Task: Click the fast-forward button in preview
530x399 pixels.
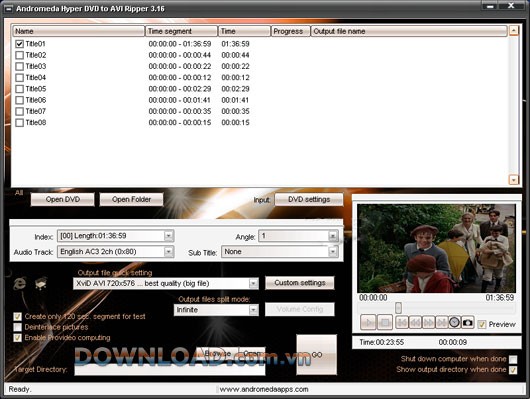Action: (x=428, y=322)
